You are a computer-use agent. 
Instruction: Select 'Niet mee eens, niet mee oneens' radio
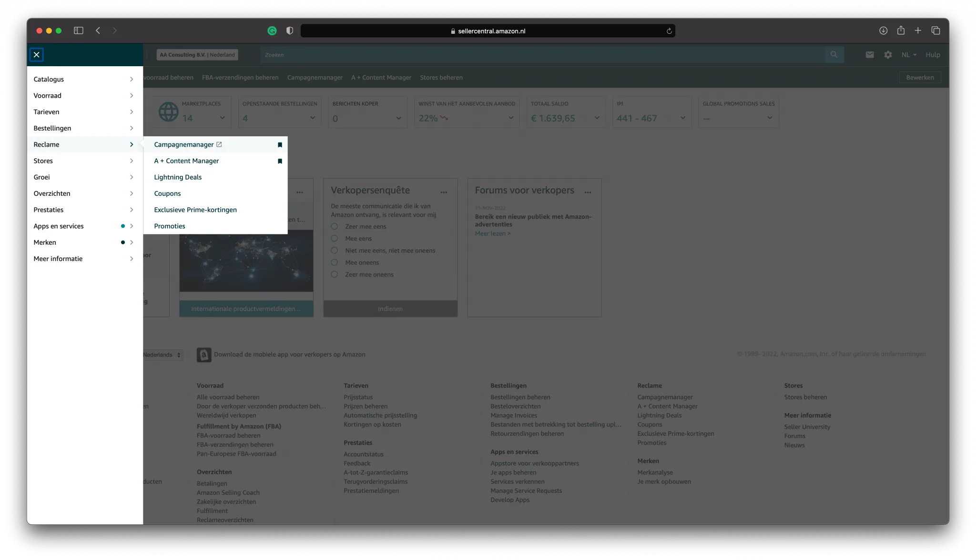point(335,250)
